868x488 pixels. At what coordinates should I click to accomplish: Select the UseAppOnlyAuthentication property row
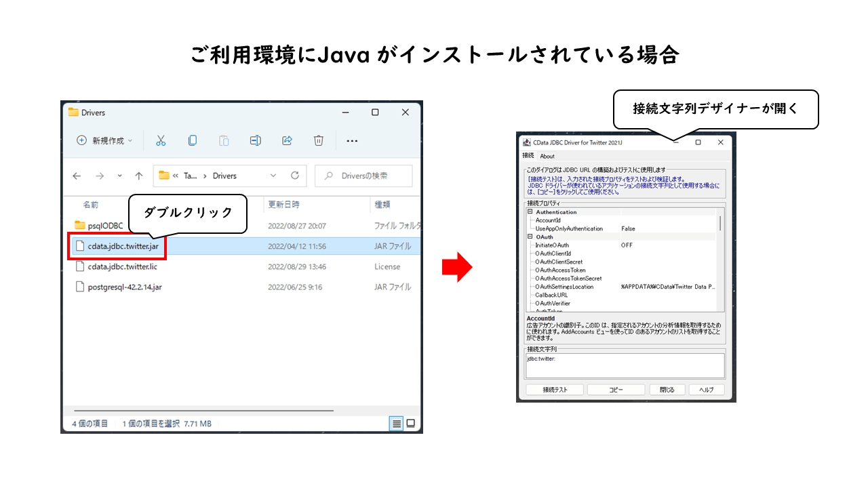tap(622, 228)
